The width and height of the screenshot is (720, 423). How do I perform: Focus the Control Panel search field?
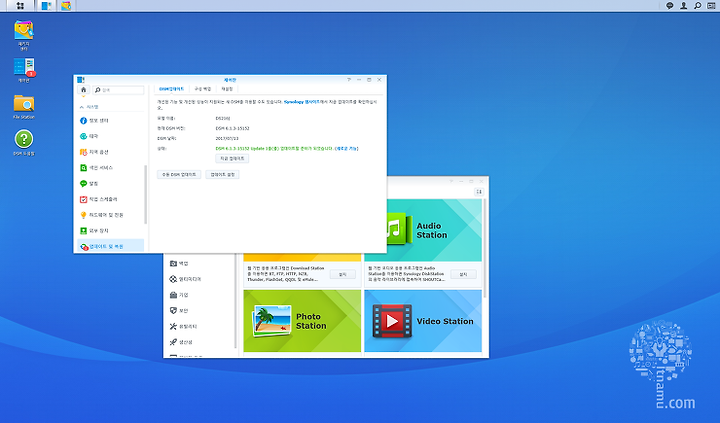point(118,90)
